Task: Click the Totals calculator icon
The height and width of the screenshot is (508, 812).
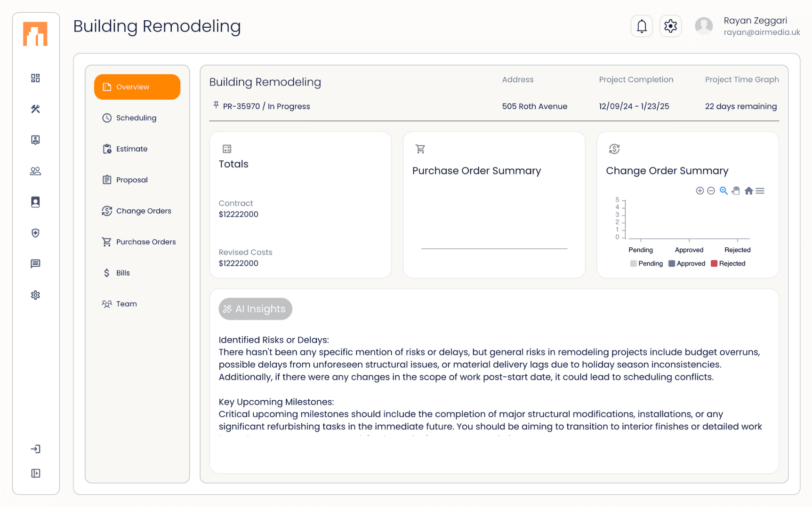Action: tap(227, 149)
